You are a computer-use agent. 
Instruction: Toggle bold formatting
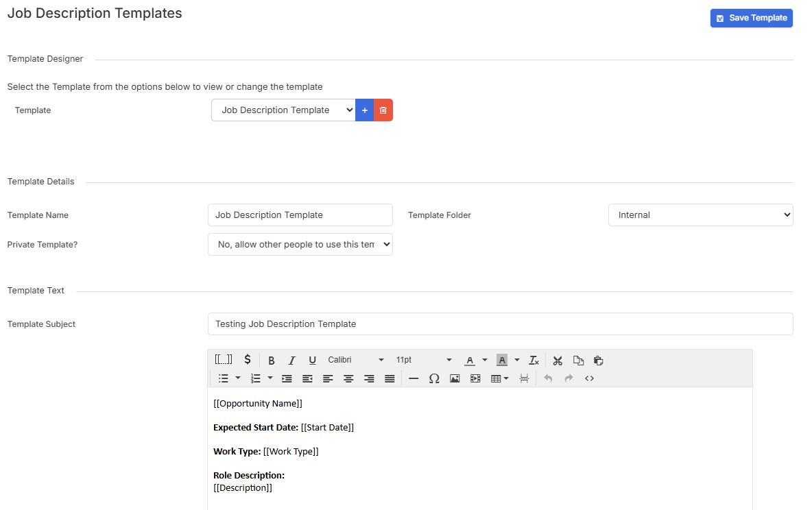271,361
